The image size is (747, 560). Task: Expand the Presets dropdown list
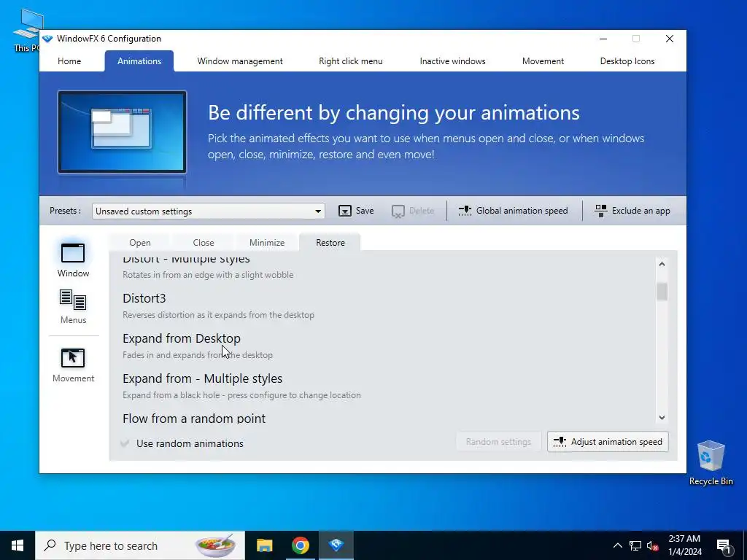click(x=318, y=211)
